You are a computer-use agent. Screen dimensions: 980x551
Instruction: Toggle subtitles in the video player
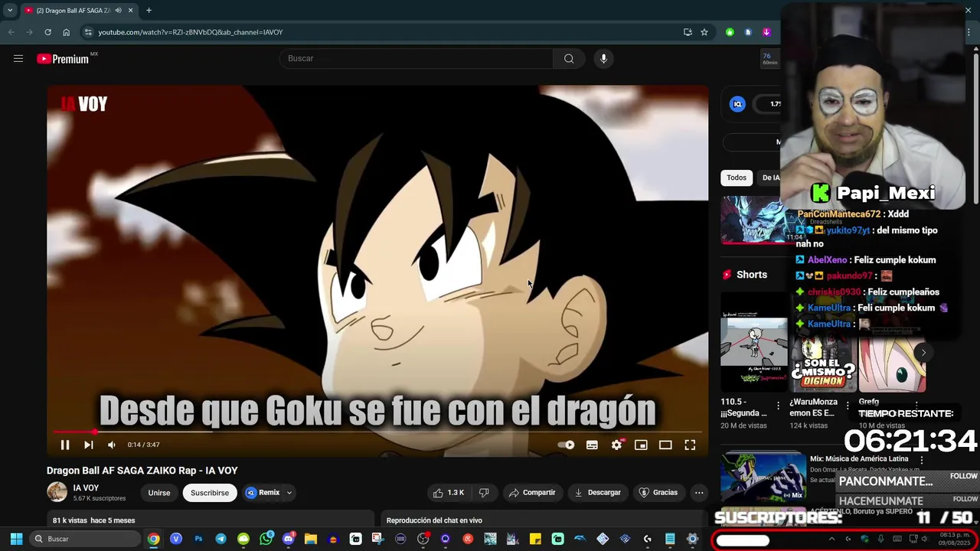[592, 445]
